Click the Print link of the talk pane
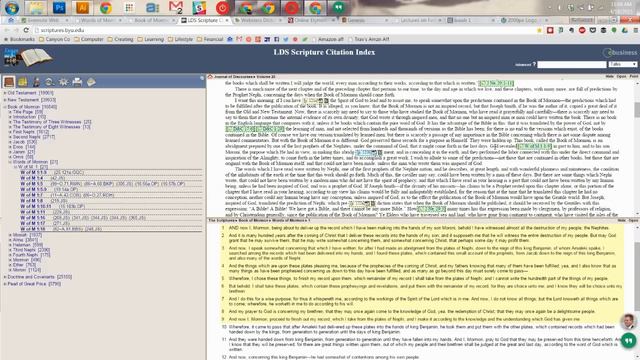Image resolution: width=640 pixels, height=360 pixels. [633, 76]
